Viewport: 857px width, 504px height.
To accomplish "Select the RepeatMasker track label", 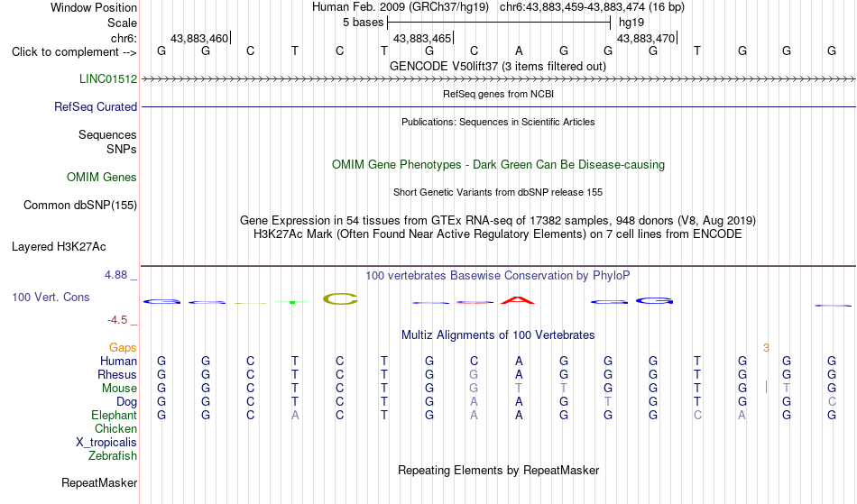I will [x=99, y=482].
